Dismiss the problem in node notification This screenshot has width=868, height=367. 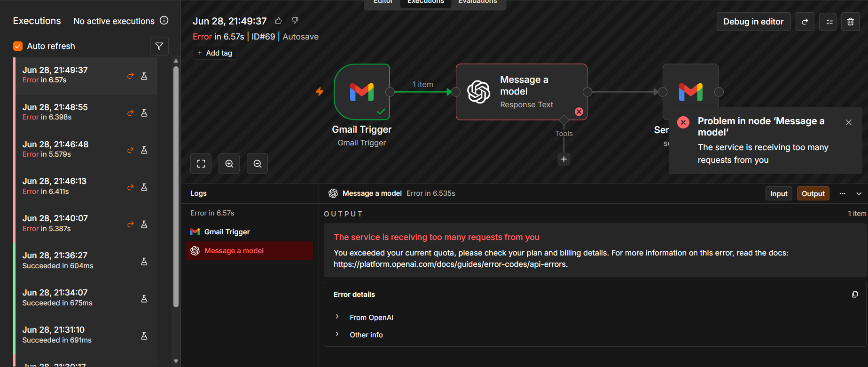coord(849,122)
